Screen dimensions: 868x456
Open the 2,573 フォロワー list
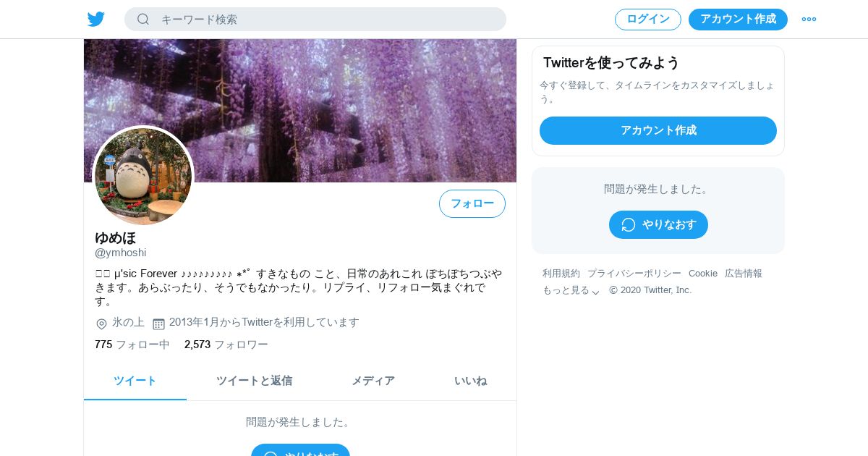226,345
